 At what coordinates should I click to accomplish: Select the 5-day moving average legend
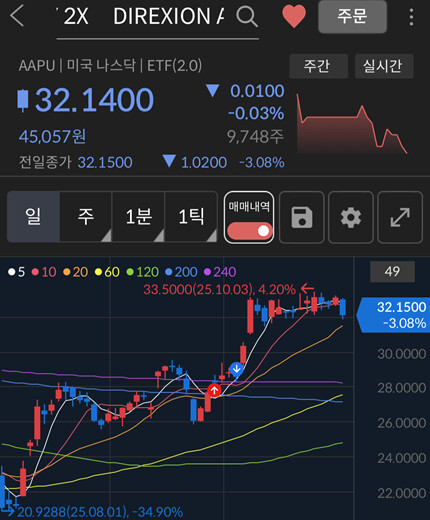point(17,272)
